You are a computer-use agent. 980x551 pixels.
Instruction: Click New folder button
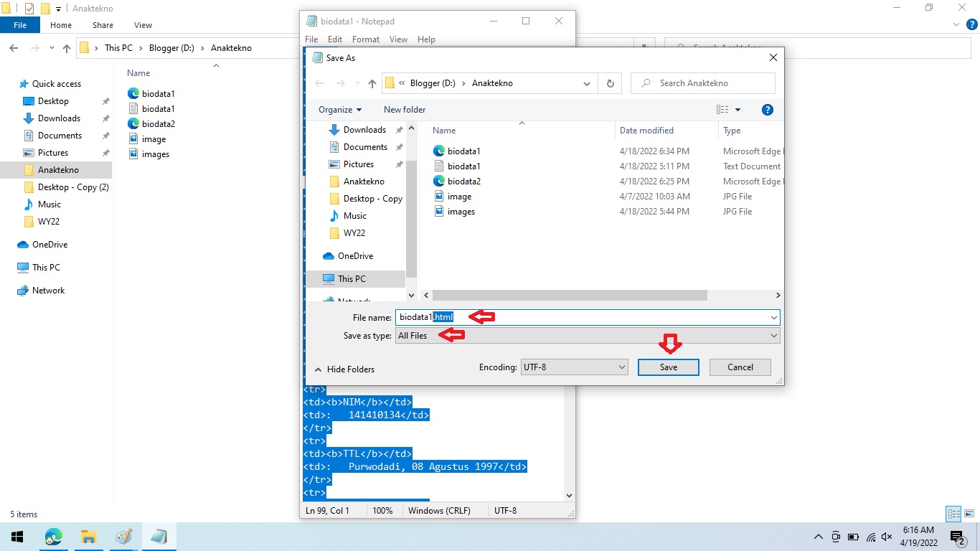click(405, 110)
